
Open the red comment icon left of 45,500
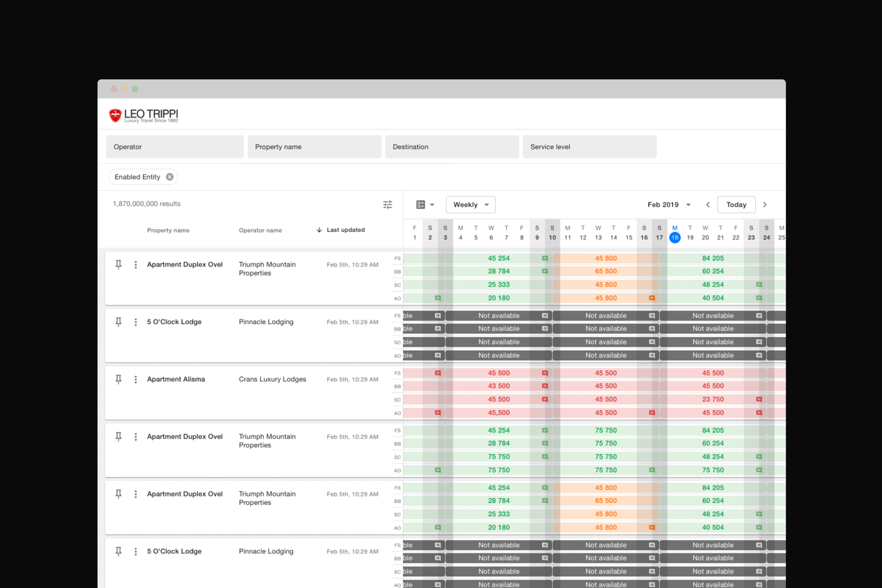coord(438,413)
